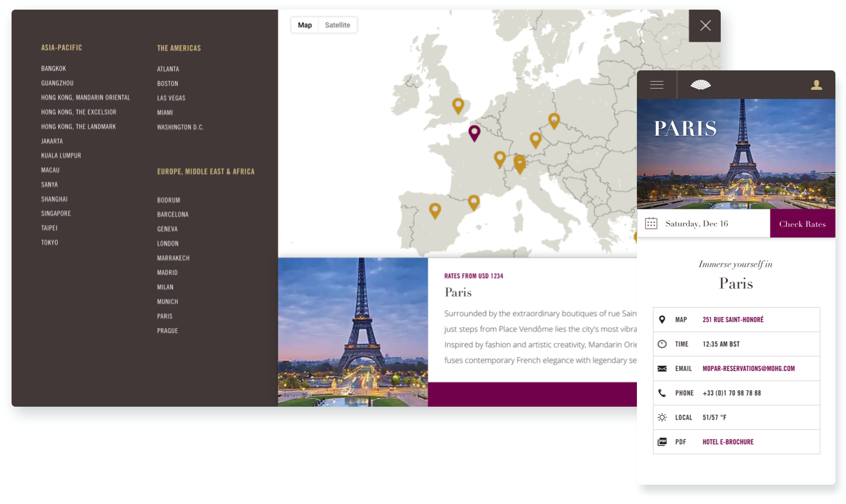Choose Prague in Europe list
The height and width of the screenshot is (504, 846).
click(168, 331)
